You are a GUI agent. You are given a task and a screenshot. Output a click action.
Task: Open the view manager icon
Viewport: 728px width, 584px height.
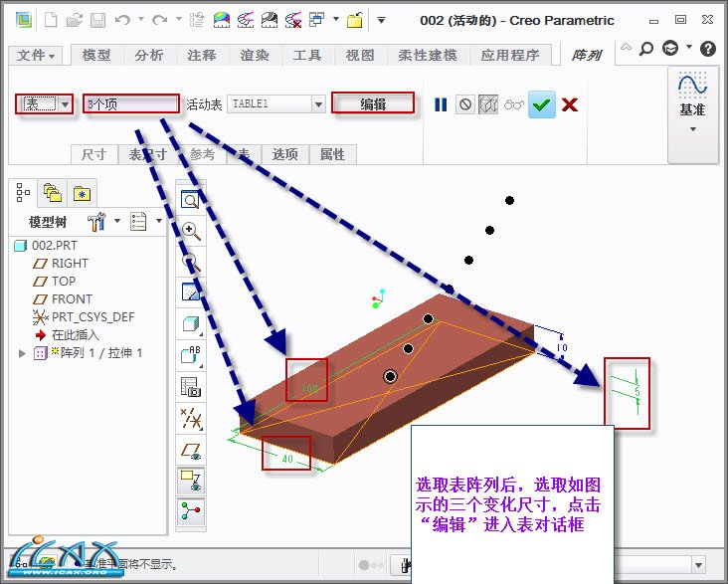191,387
